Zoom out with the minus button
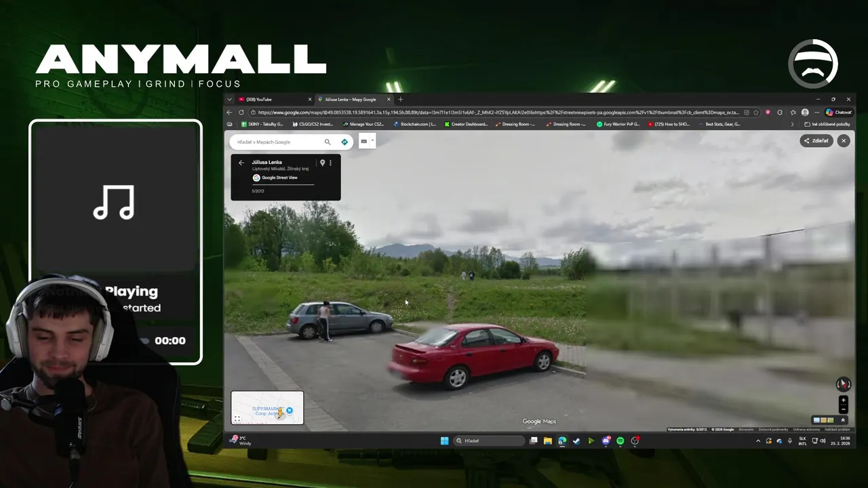The width and height of the screenshot is (868, 488). (843, 409)
